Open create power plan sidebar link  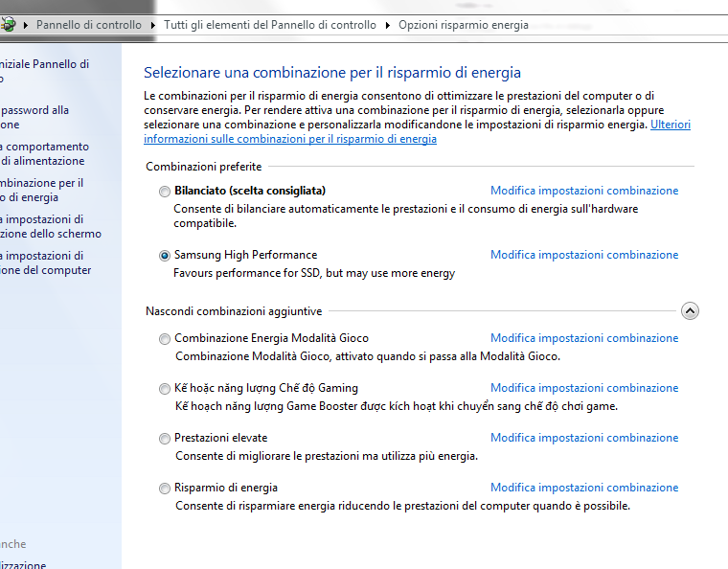(42, 190)
